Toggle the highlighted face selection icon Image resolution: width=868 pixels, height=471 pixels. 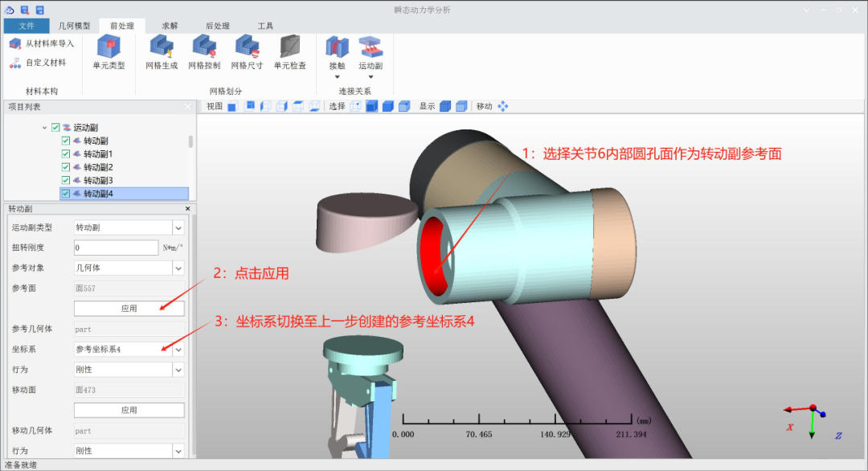tap(371, 106)
